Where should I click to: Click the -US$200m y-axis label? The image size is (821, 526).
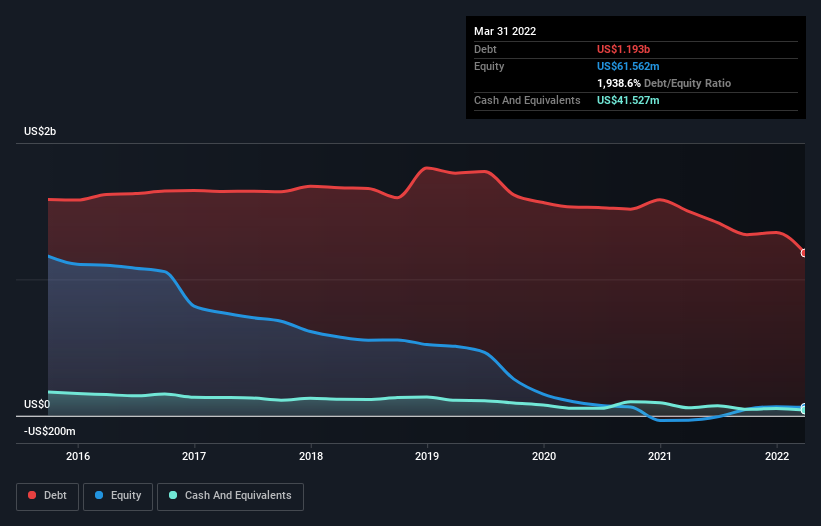click(50, 431)
